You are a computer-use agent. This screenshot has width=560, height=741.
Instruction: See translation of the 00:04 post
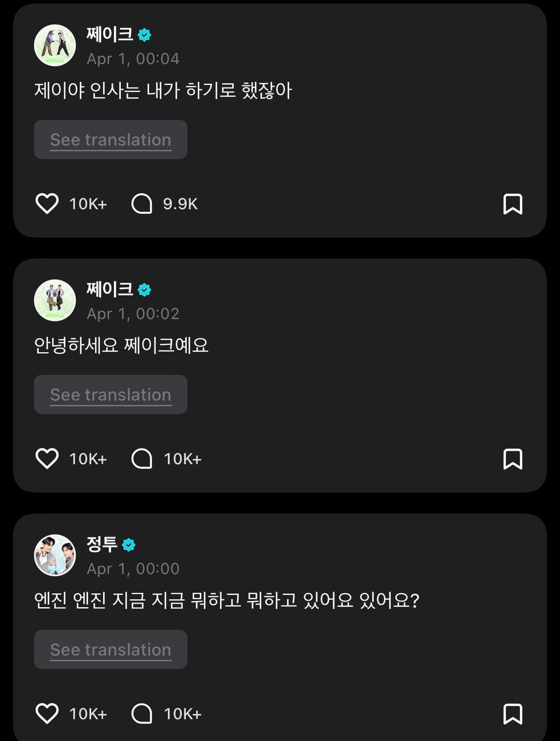(110, 139)
